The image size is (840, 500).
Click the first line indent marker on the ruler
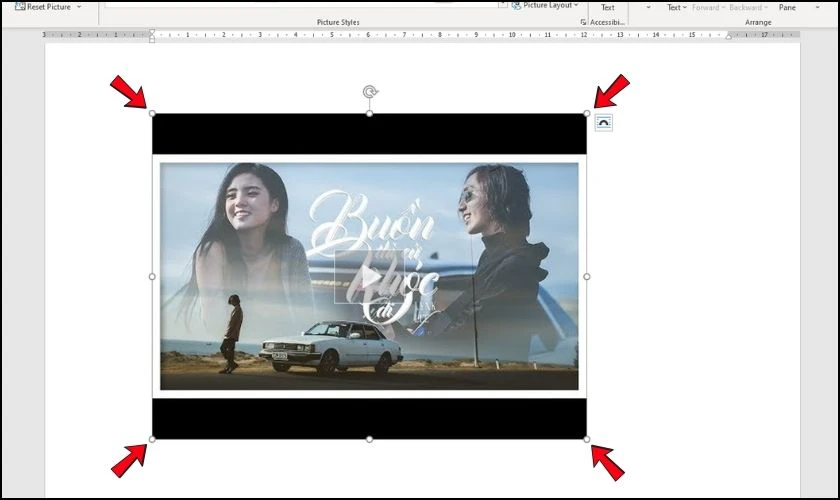pyautogui.click(x=152, y=32)
